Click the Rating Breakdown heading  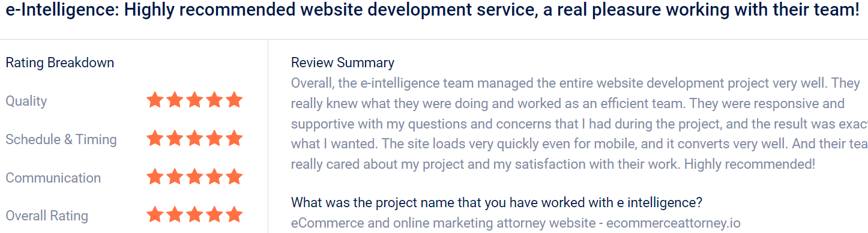[x=60, y=62]
